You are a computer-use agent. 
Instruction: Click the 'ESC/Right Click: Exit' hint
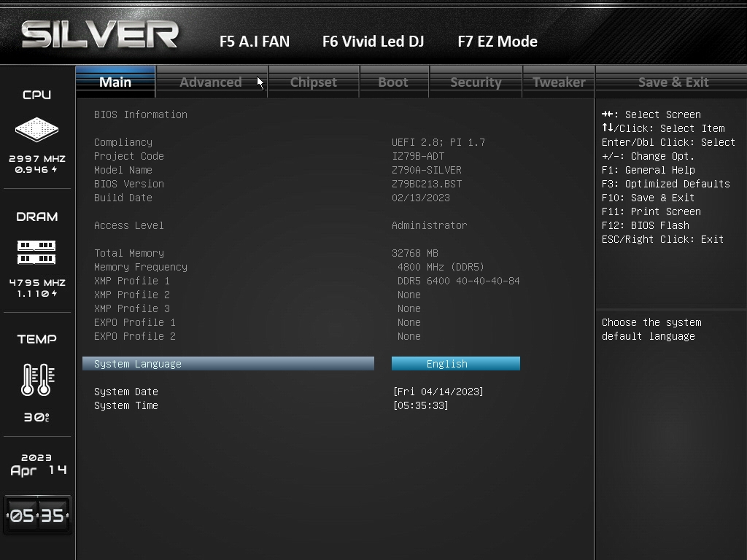(662, 239)
